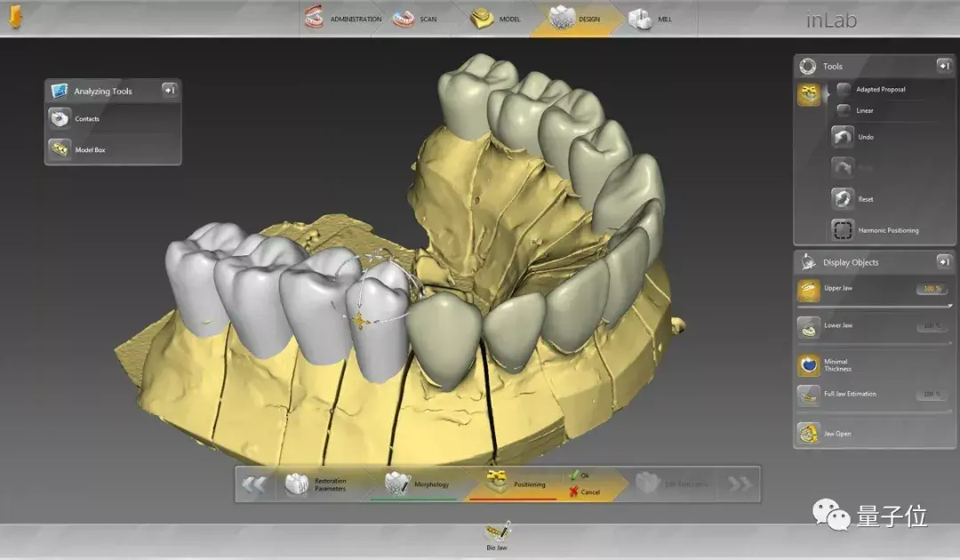Viewport: 960px width, 560px height.
Task: Click the Reset text label
Action: (866, 199)
